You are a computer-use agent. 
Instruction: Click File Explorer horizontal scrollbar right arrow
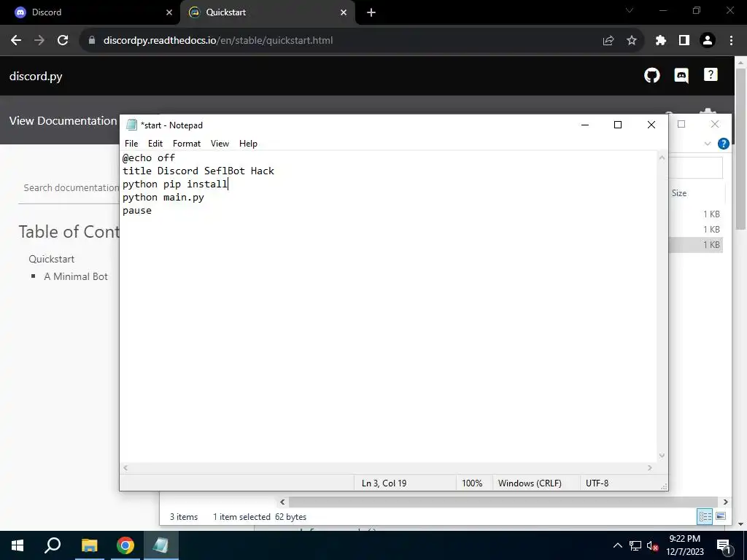pyautogui.click(x=726, y=502)
